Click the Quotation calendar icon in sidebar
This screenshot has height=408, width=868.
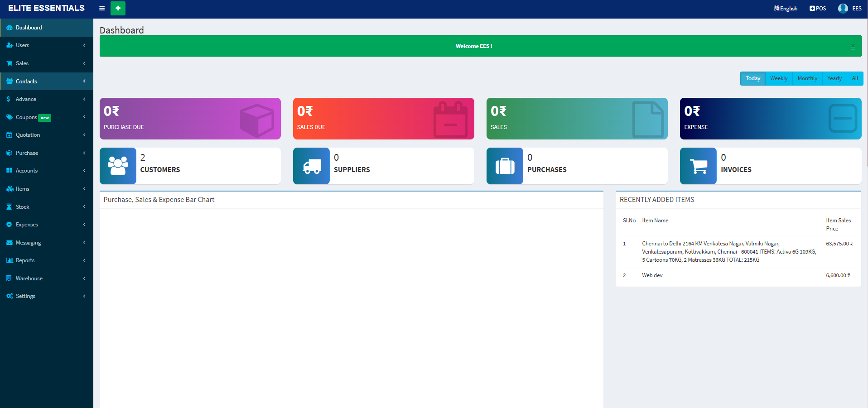click(x=9, y=135)
